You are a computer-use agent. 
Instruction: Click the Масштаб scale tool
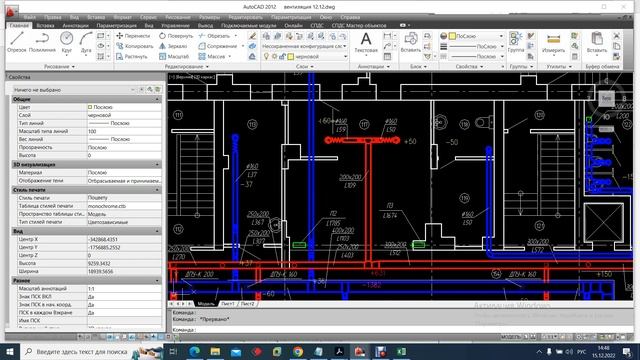tap(174, 56)
